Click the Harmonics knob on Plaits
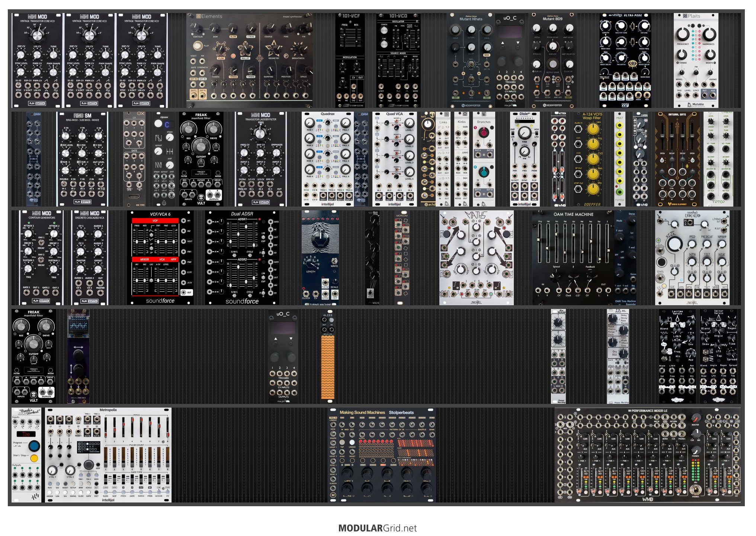The image size is (756, 536). 709,34
